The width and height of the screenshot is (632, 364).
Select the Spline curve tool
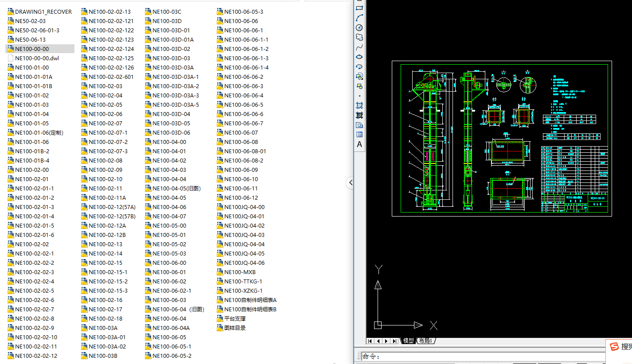359,47
